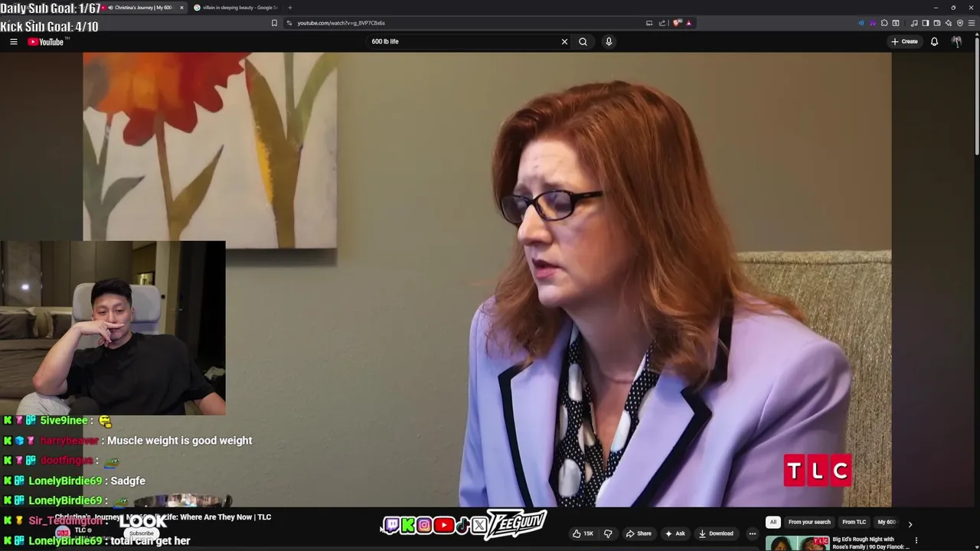The height and width of the screenshot is (551, 980).
Task: Open Leo AI sparkle icon
Action: coord(948,23)
